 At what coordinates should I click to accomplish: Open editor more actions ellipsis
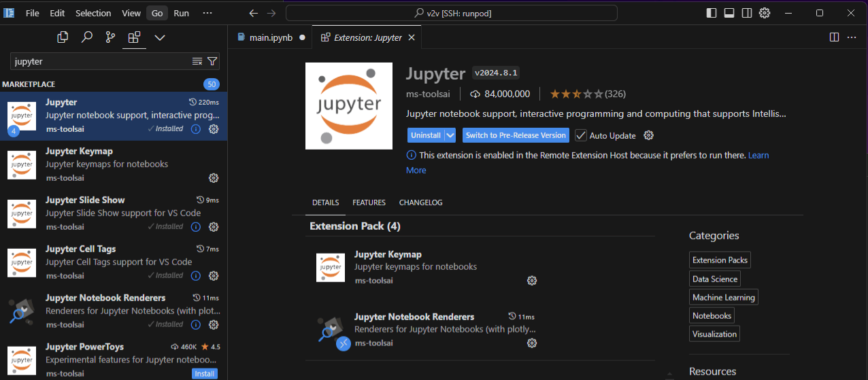(851, 37)
